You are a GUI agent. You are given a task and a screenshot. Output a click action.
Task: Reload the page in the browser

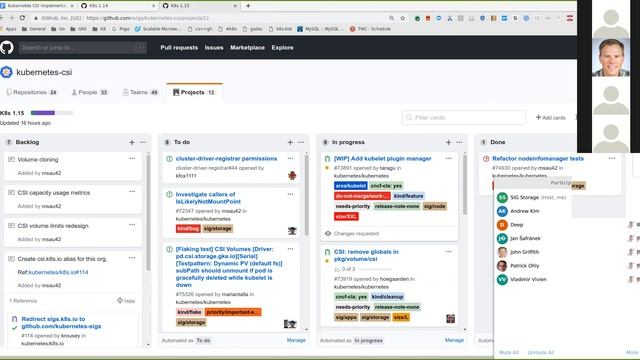click(x=22, y=18)
